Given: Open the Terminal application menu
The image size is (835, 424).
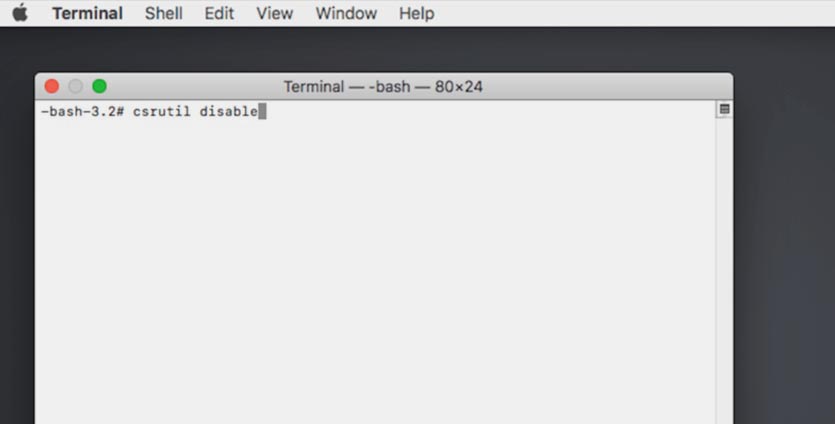Looking at the screenshot, I should [87, 14].
